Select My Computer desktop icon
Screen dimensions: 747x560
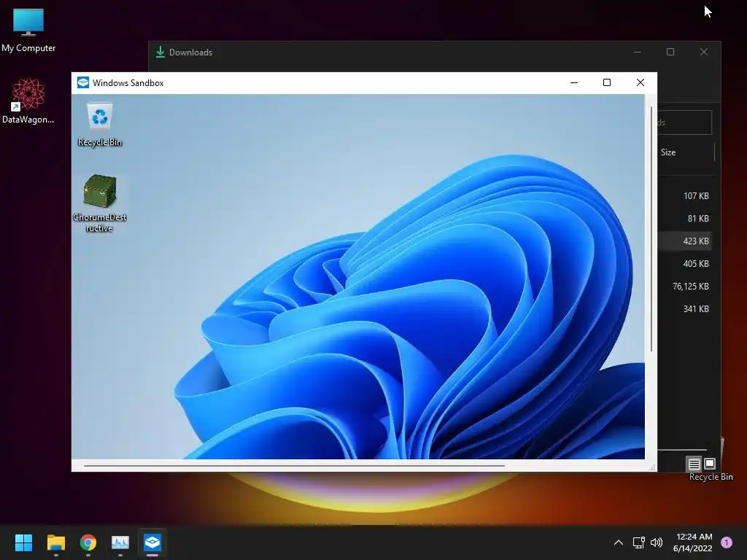28,31
